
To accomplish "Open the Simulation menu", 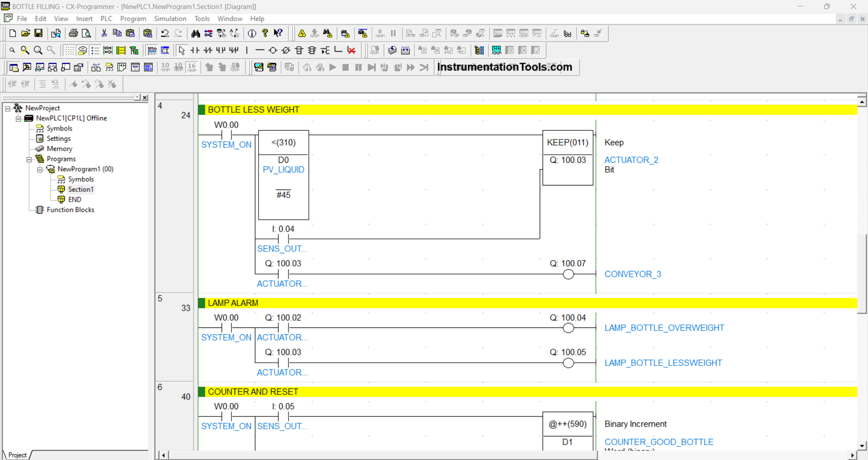I will tap(170, 19).
